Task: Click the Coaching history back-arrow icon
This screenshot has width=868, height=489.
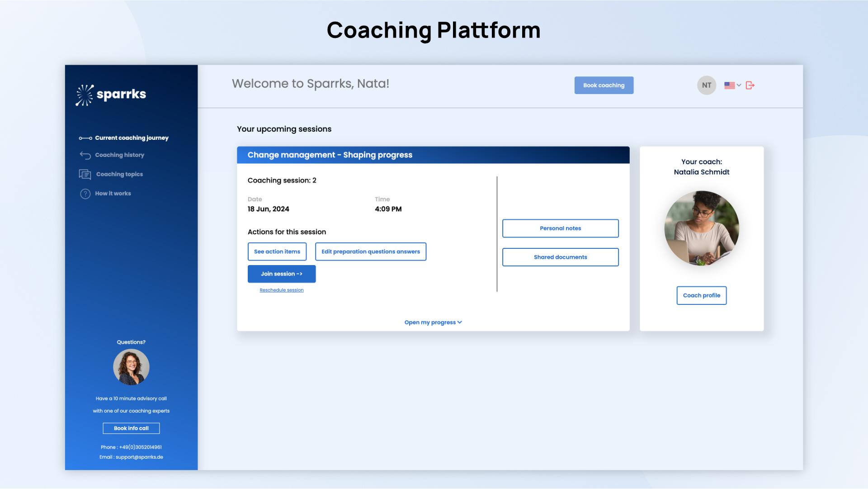Action: pyautogui.click(x=85, y=155)
